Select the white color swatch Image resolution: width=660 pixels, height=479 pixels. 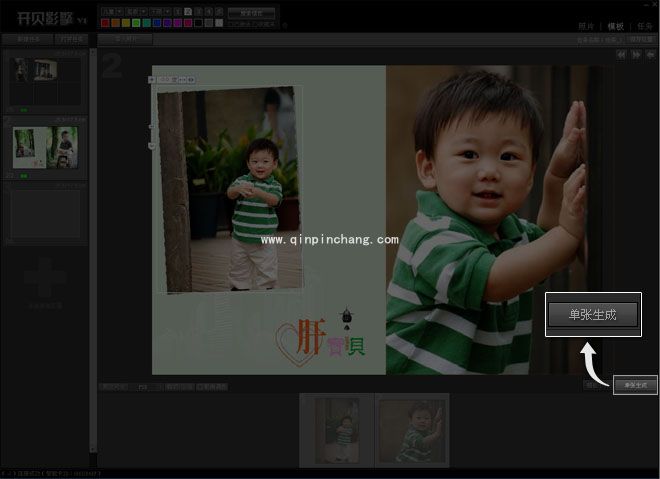(x=219, y=23)
